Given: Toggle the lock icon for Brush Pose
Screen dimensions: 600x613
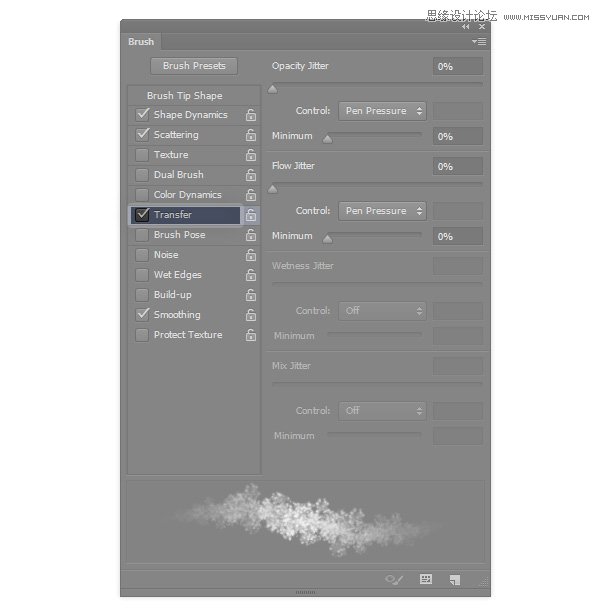Looking at the screenshot, I should tap(251, 235).
